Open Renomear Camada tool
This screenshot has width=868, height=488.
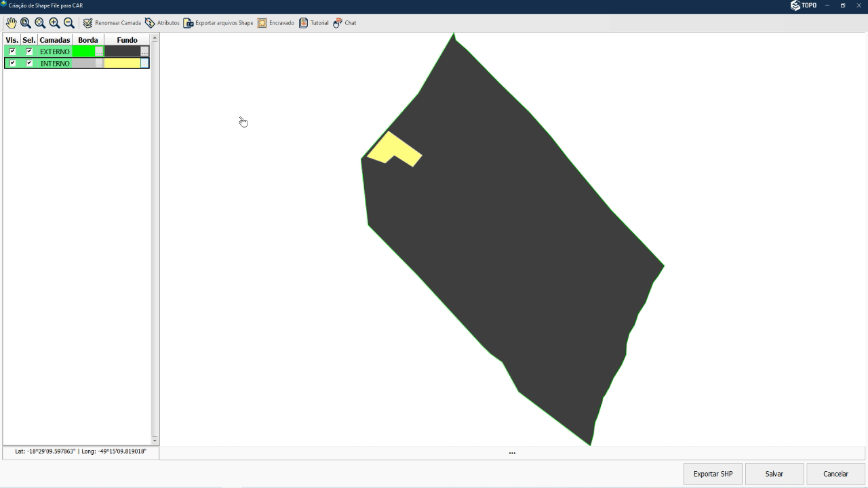112,23
